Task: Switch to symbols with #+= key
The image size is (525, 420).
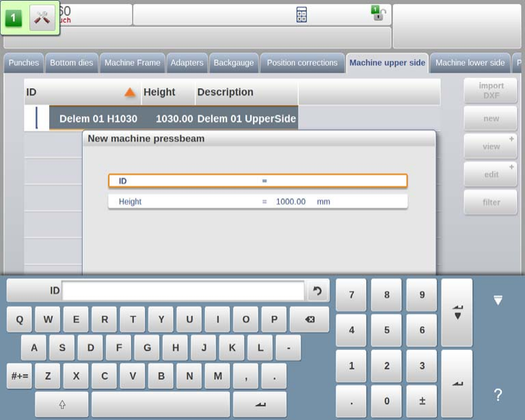Action: pyautogui.click(x=19, y=376)
